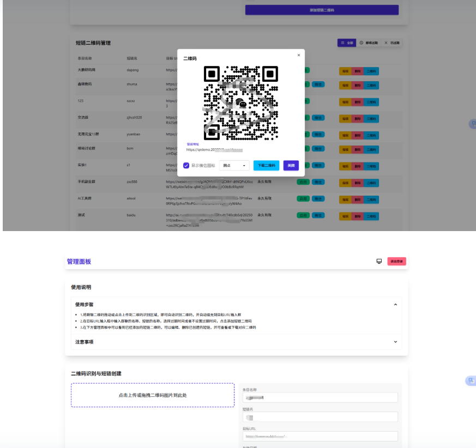
Task: Click the 下载二维码 button
Action: tap(266, 165)
